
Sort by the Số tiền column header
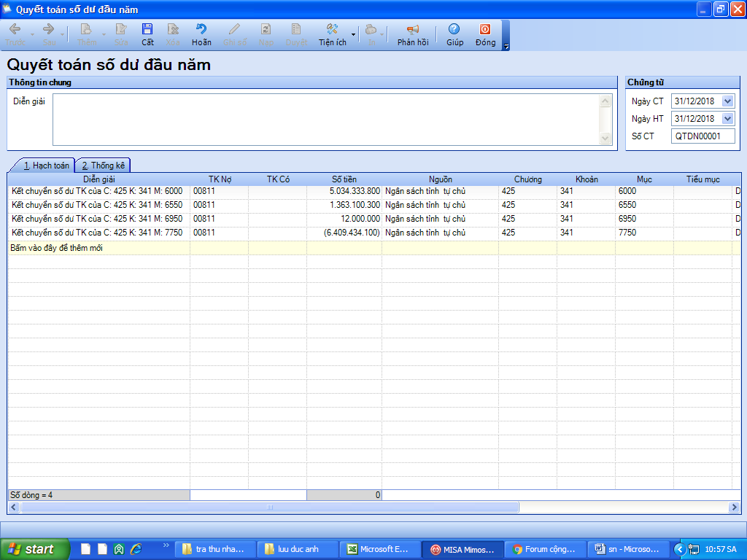click(344, 179)
